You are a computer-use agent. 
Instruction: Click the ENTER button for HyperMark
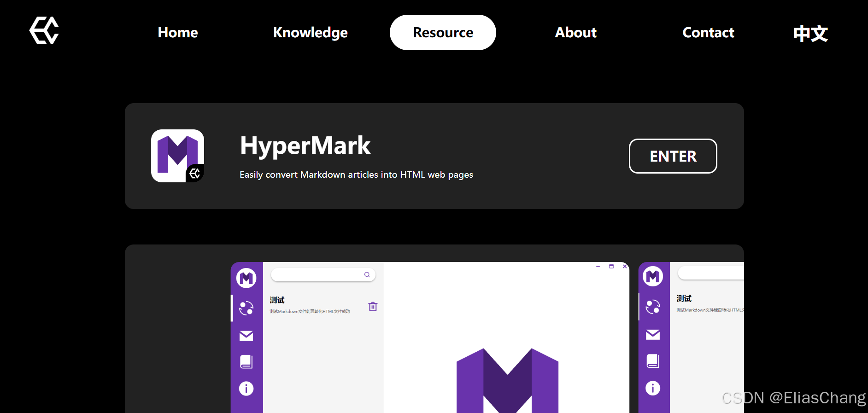(x=673, y=156)
